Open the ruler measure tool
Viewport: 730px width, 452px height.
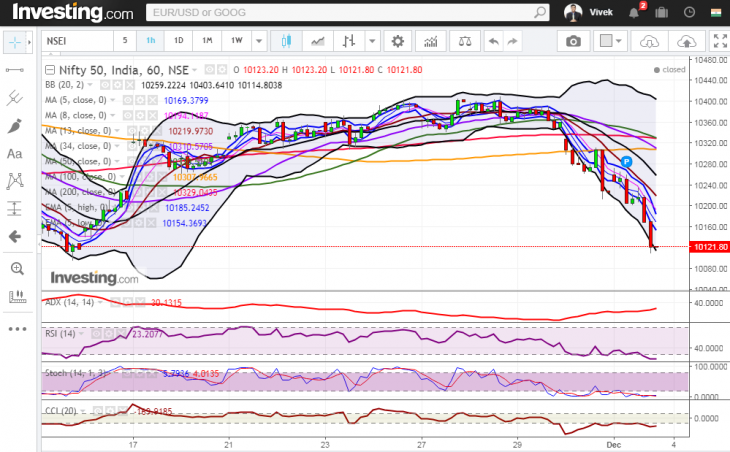click(17, 296)
